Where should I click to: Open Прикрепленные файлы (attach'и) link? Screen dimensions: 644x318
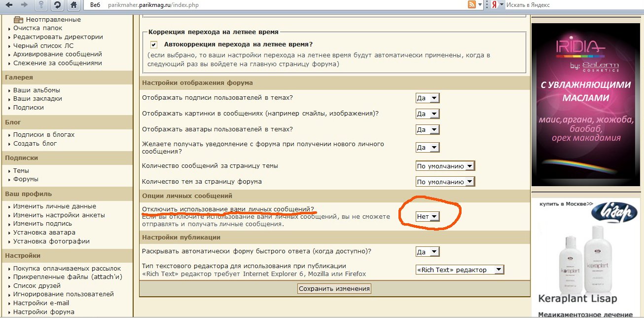coord(68,277)
